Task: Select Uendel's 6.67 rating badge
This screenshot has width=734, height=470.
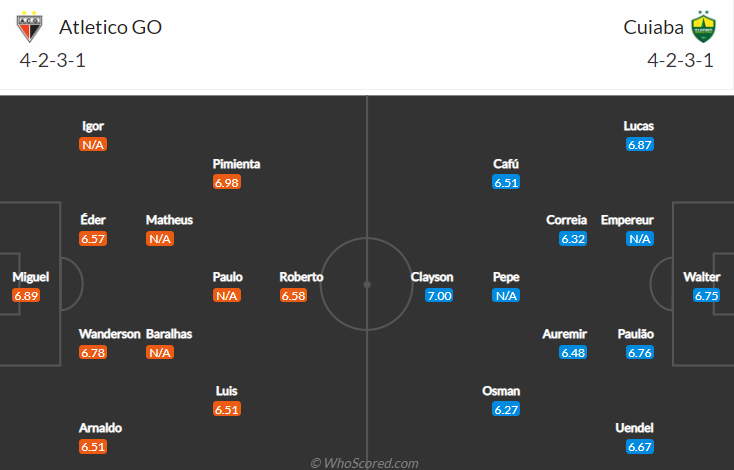Action: pyautogui.click(x=640, y=446)
